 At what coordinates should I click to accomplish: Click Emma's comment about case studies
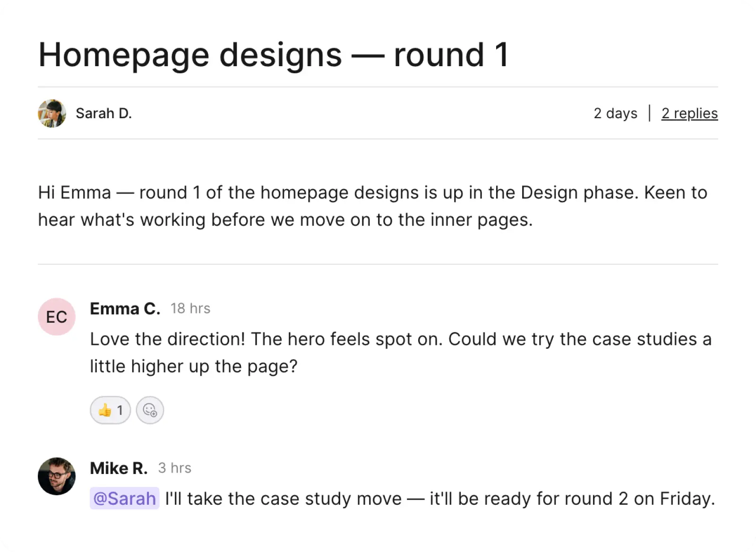401,353
